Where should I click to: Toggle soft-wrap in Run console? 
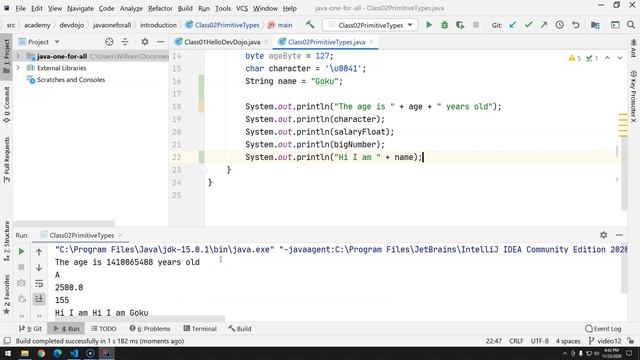click(39, 283)
